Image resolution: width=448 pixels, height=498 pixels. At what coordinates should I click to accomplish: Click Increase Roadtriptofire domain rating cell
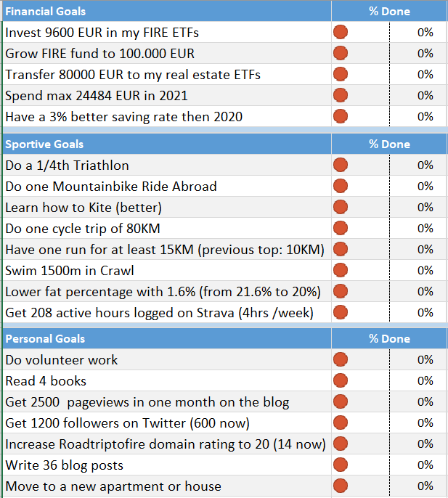(166, 444)
